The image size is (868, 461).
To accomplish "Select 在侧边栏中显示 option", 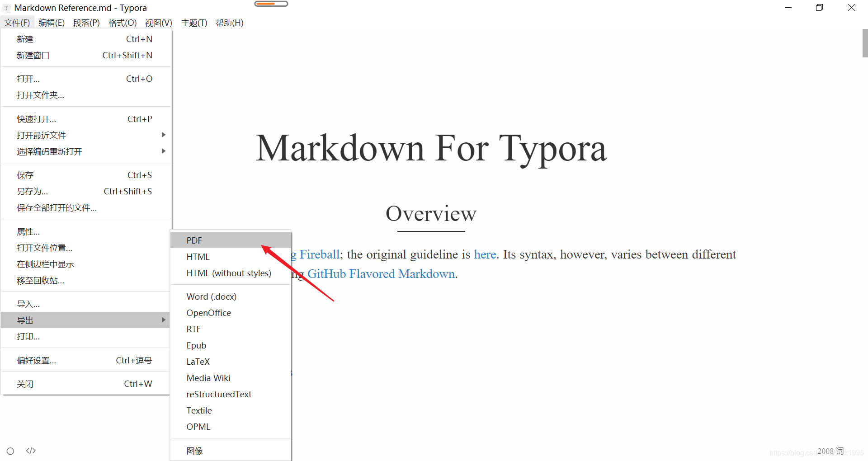I will (86, 264).
